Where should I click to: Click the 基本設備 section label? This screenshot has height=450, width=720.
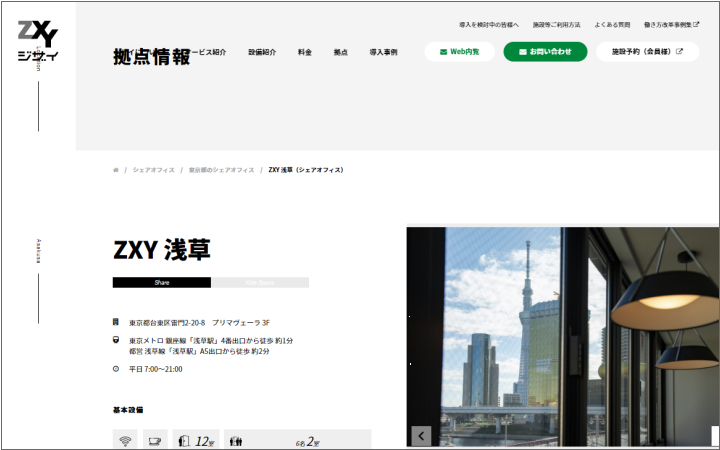[128, 410]
